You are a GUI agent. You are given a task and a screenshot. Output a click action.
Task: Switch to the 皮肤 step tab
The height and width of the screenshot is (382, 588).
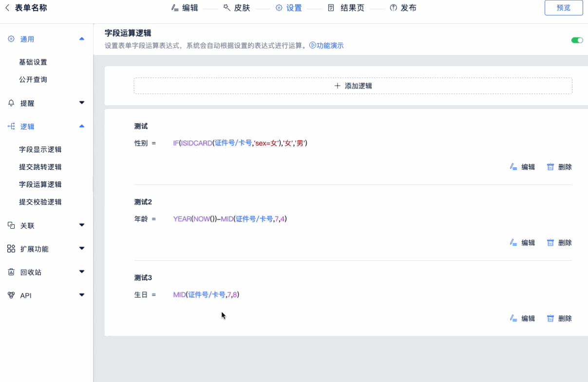click(x=237, y=8)
